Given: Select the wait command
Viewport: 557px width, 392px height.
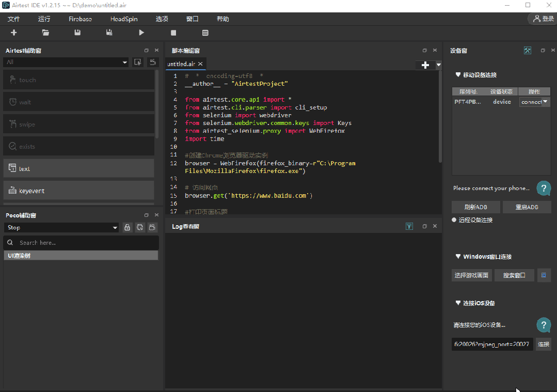Looking at the screenshot, I should pos(78,102).
